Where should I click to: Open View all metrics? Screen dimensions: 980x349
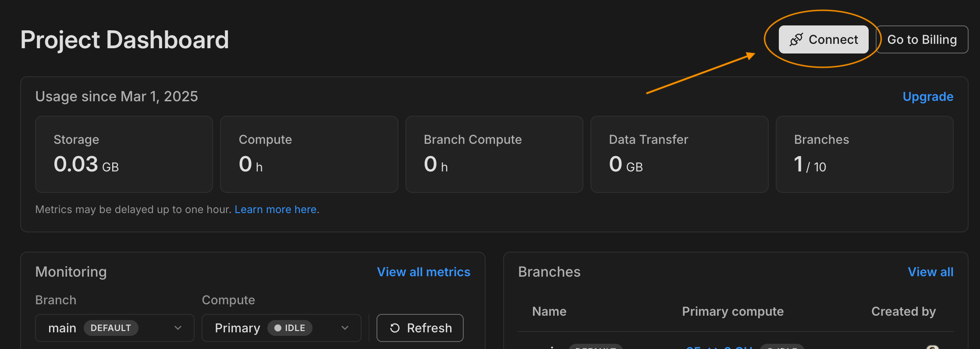[x=423, y=272]
